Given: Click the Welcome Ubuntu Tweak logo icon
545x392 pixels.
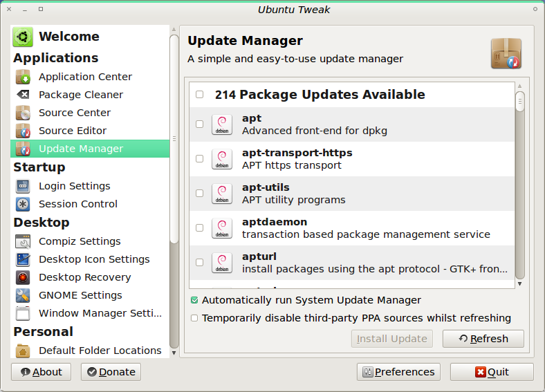Looking at the screenshot, I should (x=23, y=37).
